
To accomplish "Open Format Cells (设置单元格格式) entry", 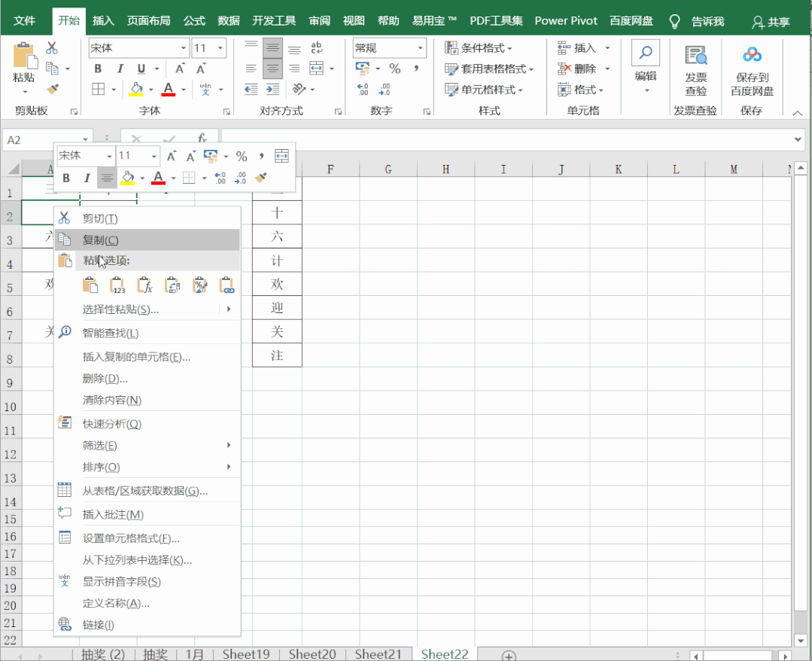I will click(x=147, y=538).
